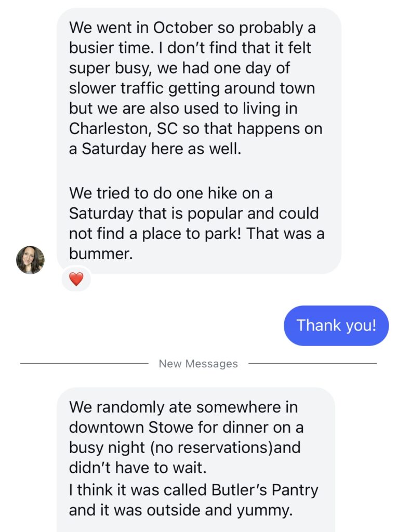Select the blue "Thank you!" message bubble
This screenshot has height=532, width=397.
(336, 326)
